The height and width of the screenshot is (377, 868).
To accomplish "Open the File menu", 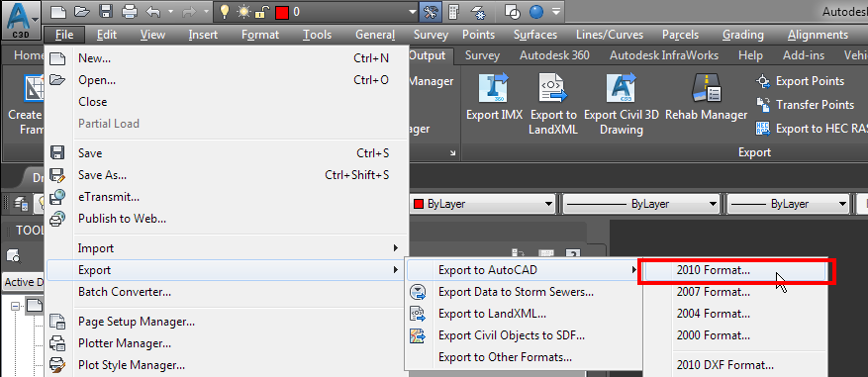I will tap(64, 35).
